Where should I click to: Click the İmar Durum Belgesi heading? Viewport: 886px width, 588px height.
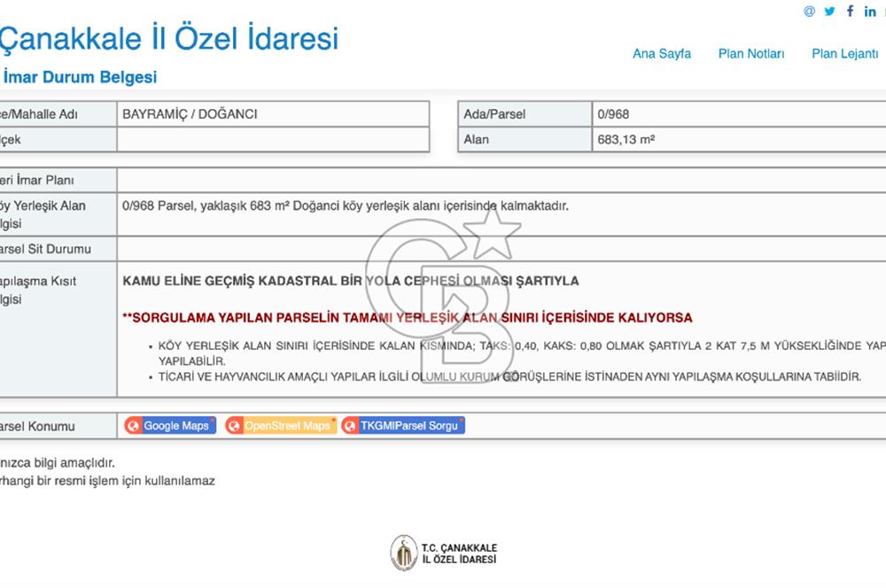pos(80,77)
